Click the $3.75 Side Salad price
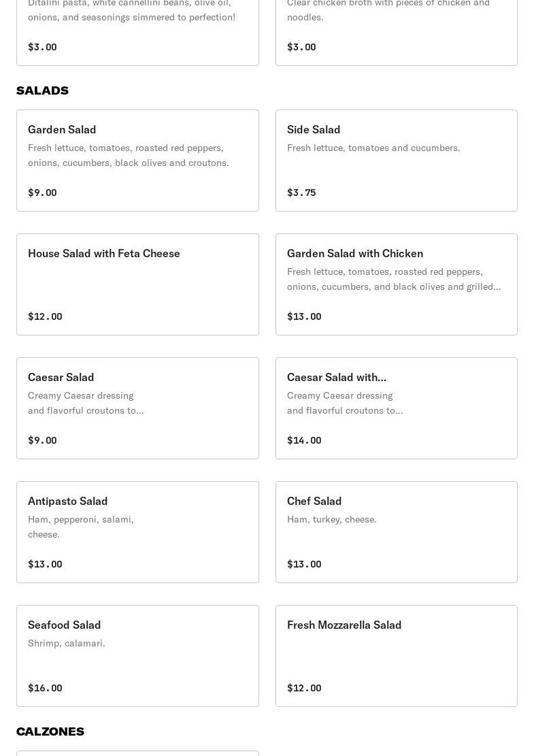534x756 pixels. tap(301, 193)
